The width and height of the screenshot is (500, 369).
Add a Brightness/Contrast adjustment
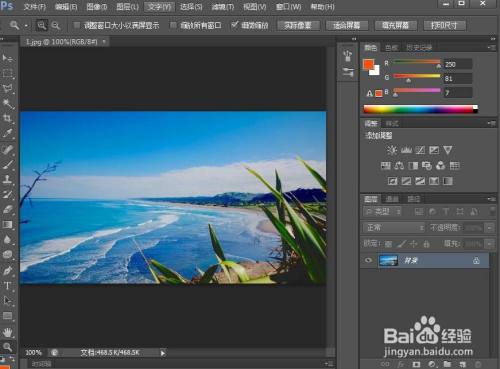pos(392,150)
